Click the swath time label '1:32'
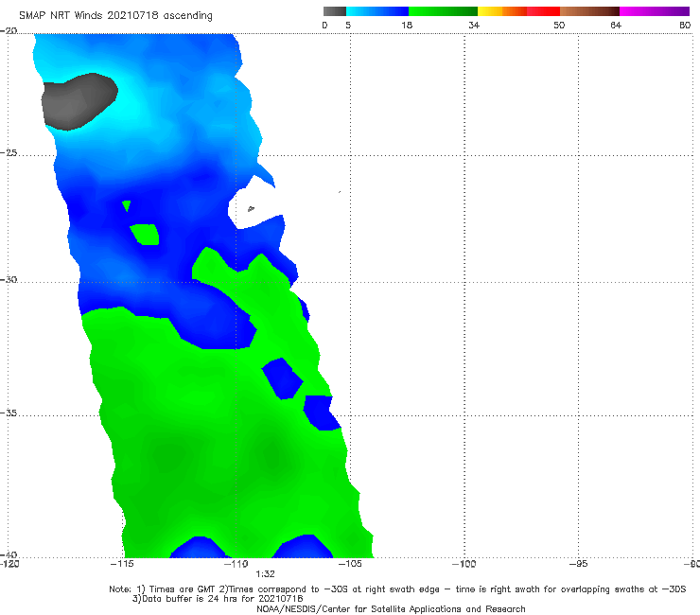Image resolution: width=700 pixels, height=615 pixels. pyautogui.click(x=265, y=574)
